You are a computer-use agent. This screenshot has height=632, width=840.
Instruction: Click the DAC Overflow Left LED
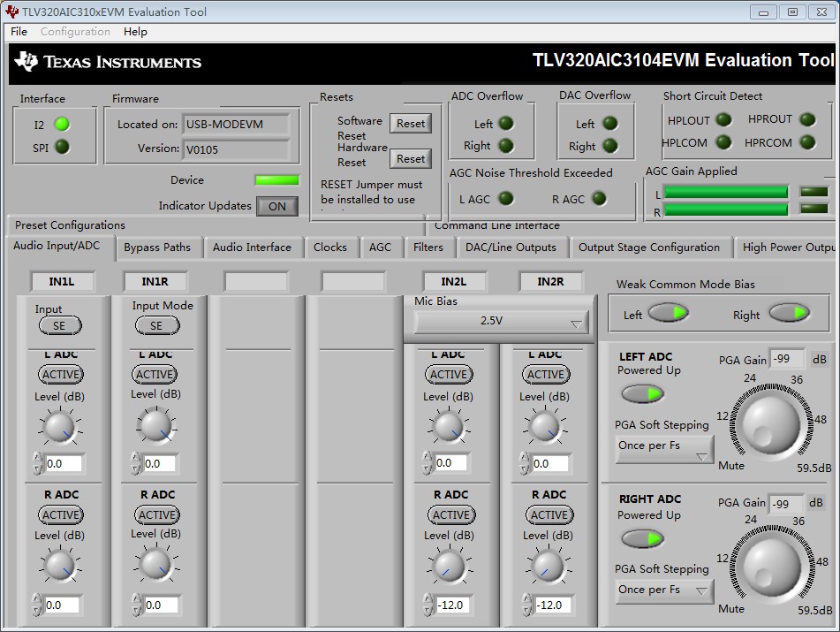[609, 123]
